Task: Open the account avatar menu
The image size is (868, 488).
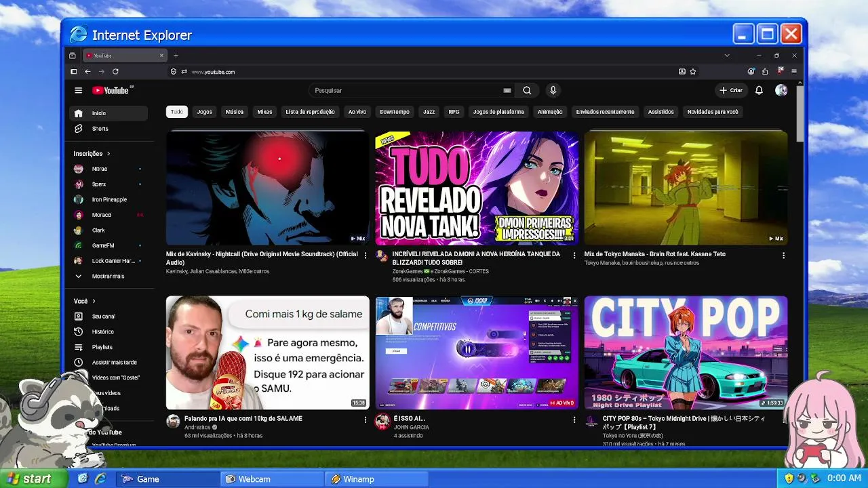Action: click(781, 90)
